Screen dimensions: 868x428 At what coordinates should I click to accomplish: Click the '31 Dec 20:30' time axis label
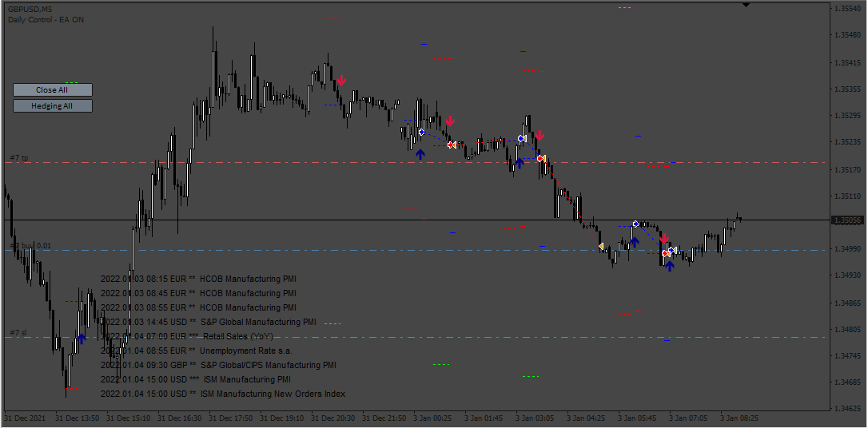(332, 418)
